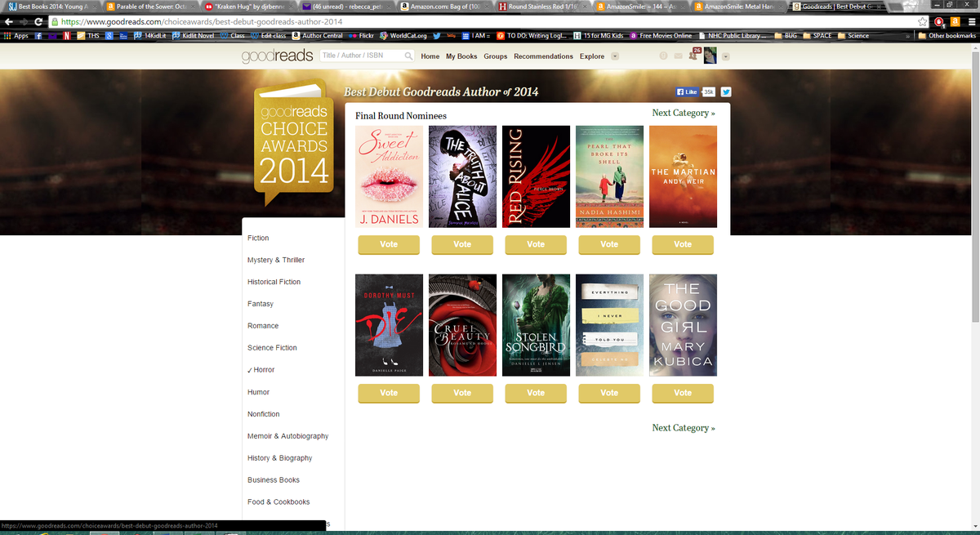Click the search magnifier in Goodreads search box
This screenshot has height=535, width=980.
click(x=408, y=56)
